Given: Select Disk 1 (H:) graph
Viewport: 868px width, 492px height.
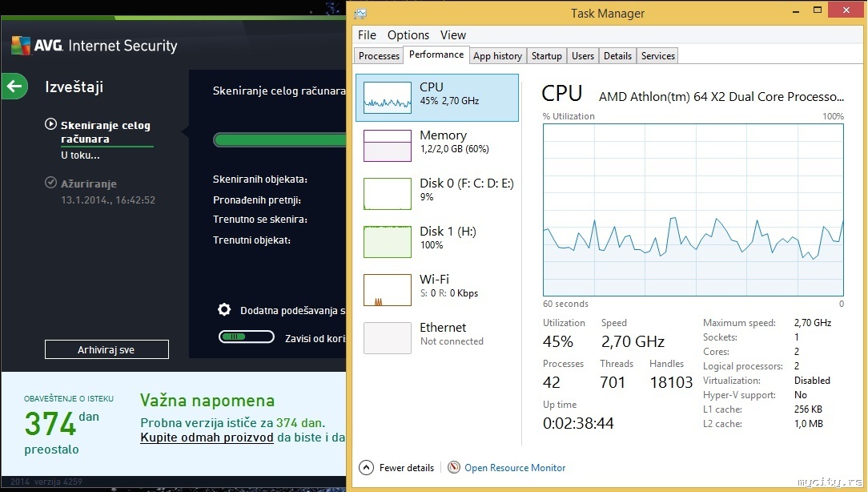Looking at the screenshot, I should click(388, 241).
